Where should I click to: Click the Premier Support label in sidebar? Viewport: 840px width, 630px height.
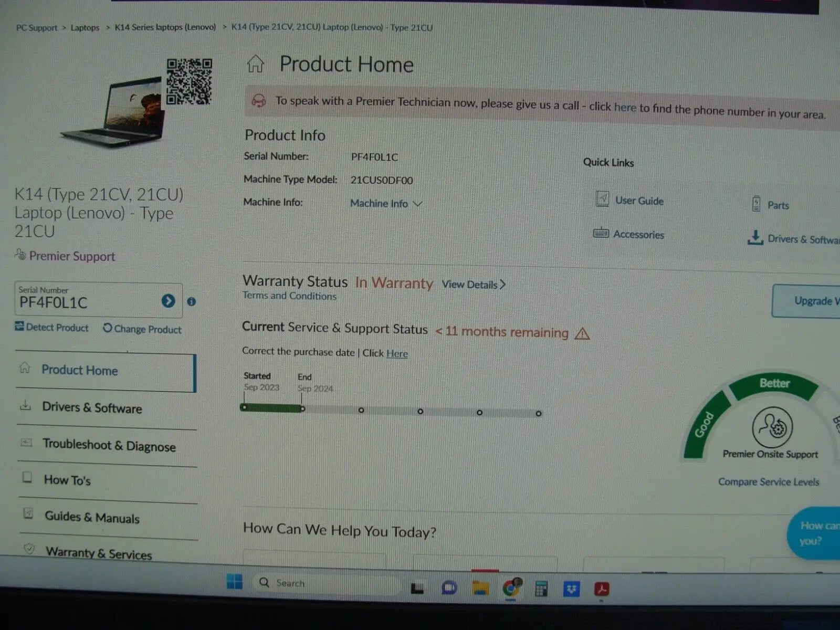[72, 256]
